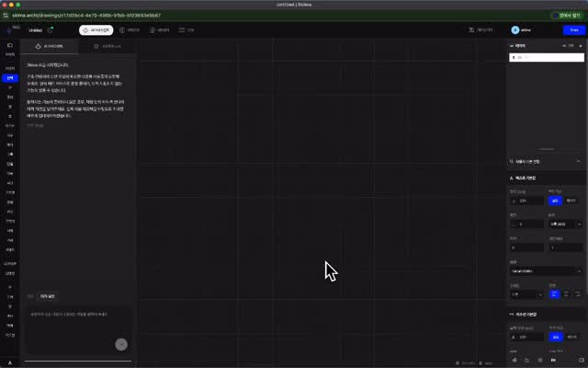
Task: Set text alignment to left
Action: [554, 294]
